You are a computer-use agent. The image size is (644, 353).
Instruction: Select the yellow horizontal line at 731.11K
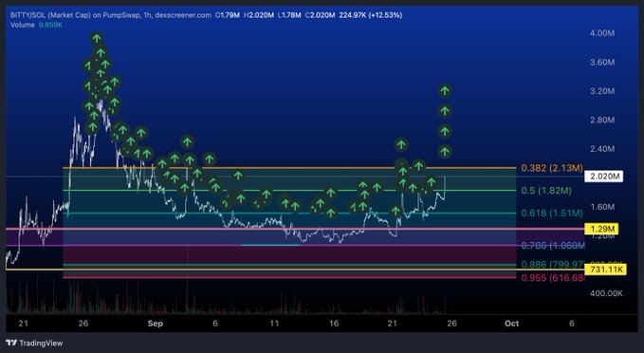click(x=294, y=269)
